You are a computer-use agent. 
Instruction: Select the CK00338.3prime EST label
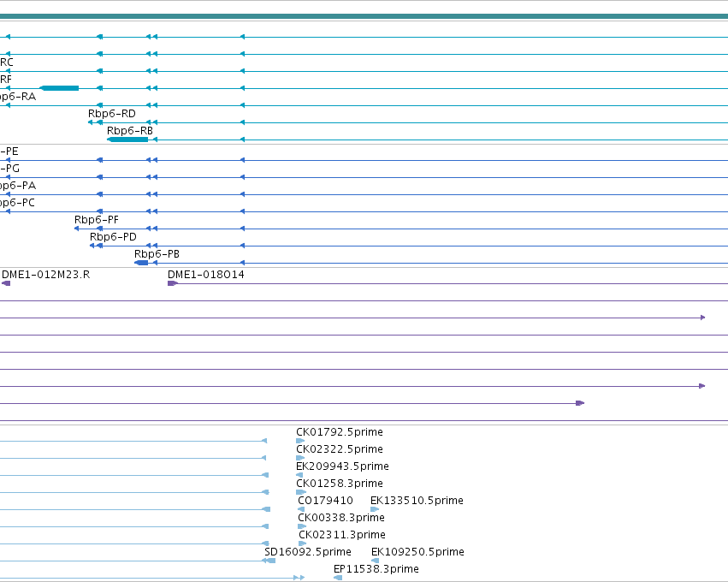341,518
